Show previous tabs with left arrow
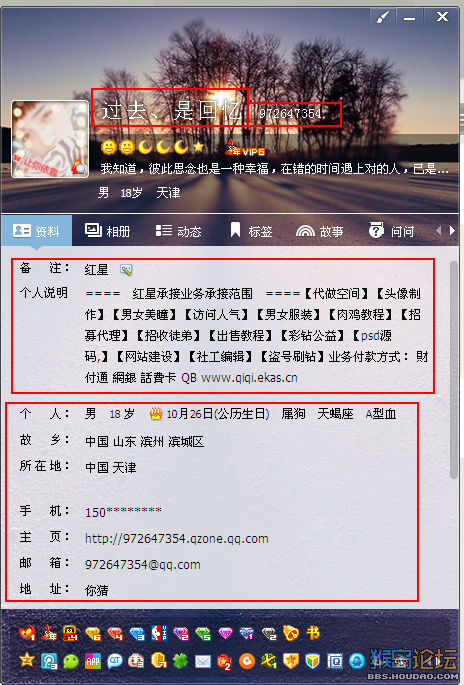This screenshot has height=685, width=464. click(438, 230)
